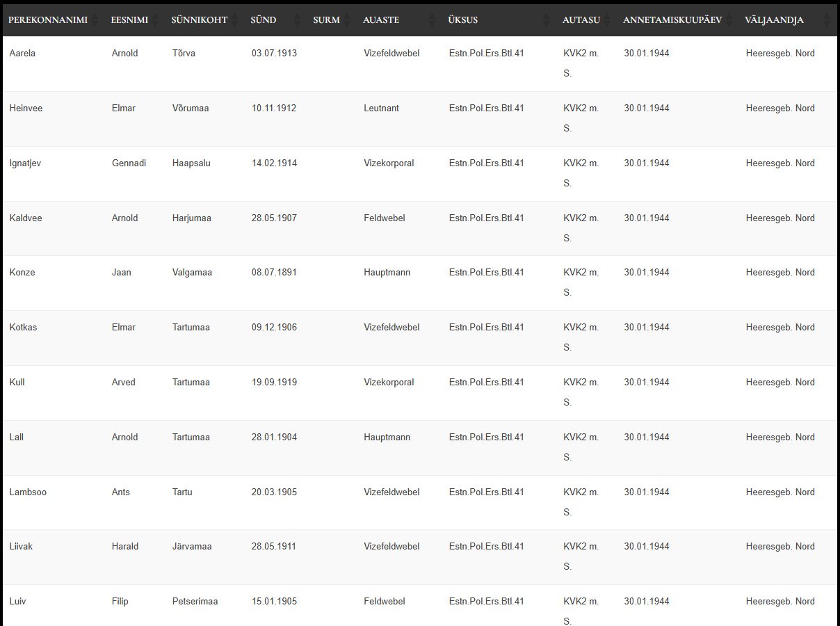Click Luiv's birthplace Petserimaa

[x=195, y=602]
